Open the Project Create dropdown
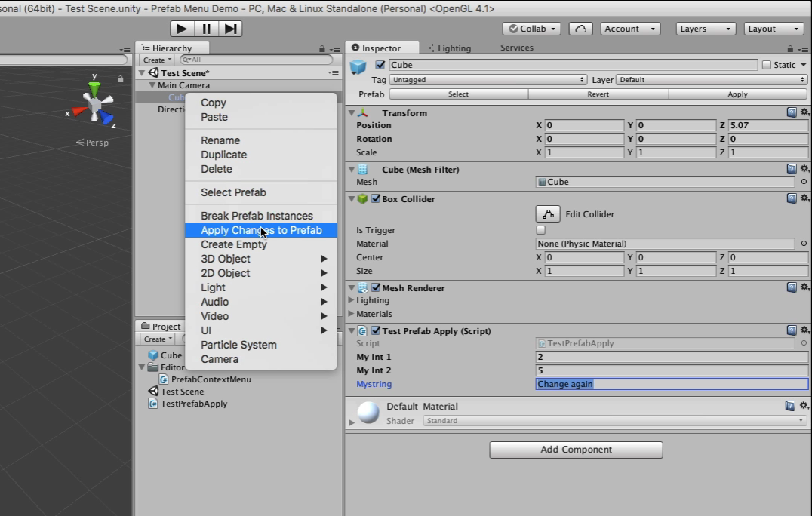Viewport: 812px width, 516px height. (157, 339)
